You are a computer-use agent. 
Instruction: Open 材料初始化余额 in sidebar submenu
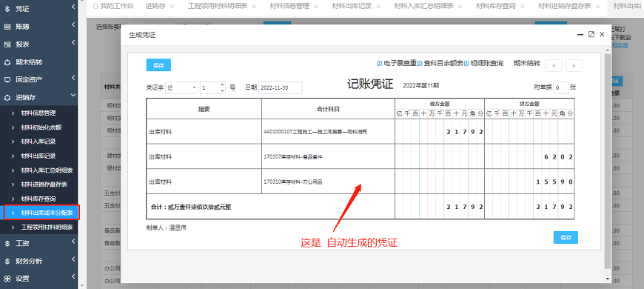tap(41, 127)
